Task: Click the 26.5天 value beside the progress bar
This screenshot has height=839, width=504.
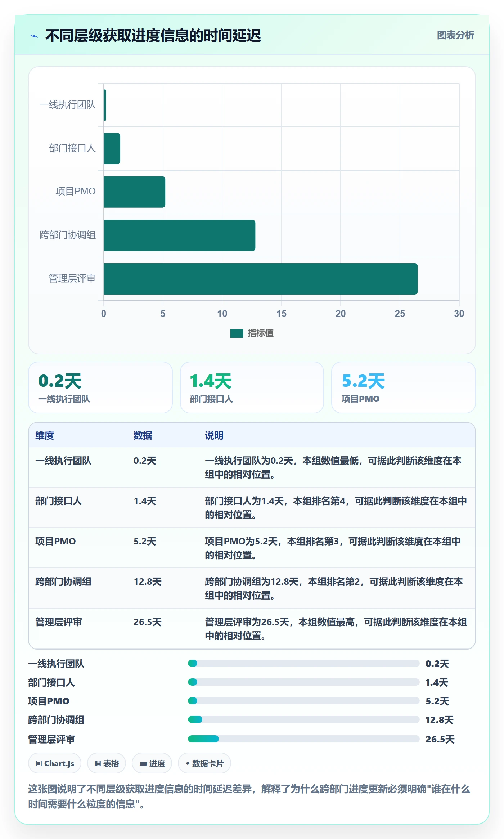Action: (x=440, y=739)
